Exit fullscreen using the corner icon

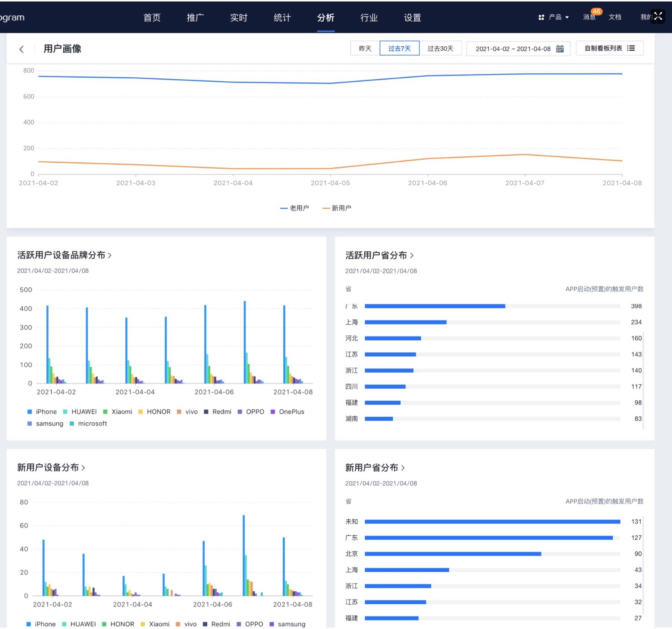point(658,16)
